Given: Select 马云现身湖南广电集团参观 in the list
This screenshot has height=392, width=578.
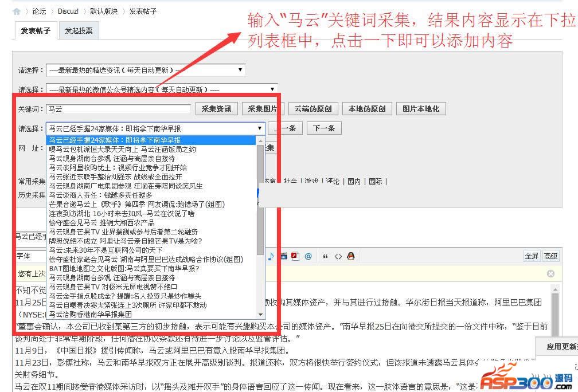Looking at the screenshot, I should [x=151, y=186].
